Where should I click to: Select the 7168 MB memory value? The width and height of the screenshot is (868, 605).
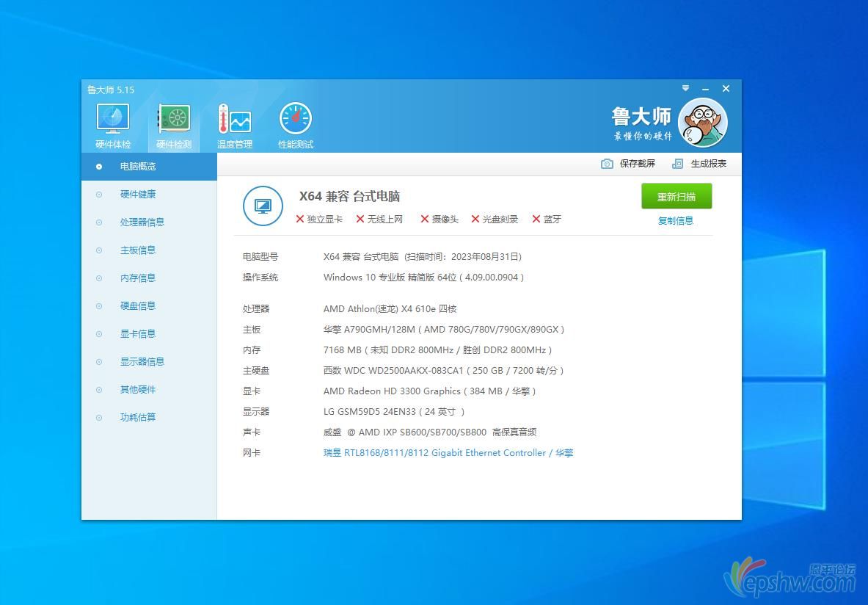coord(437,350)
